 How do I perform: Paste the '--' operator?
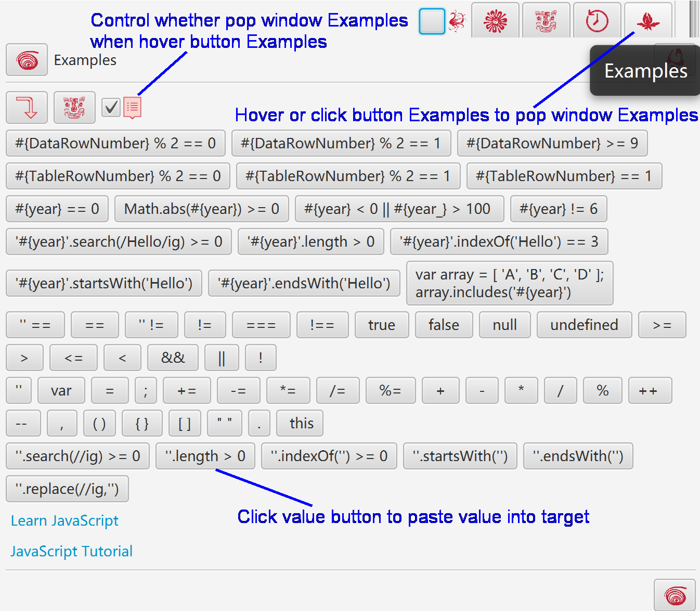(x=23, y=423)
